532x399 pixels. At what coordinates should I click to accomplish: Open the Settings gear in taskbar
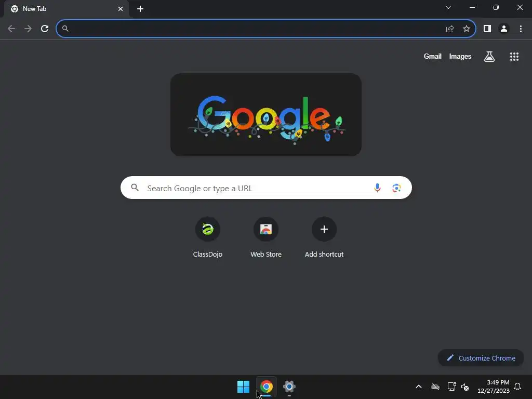pyautogui.click(x=289, y=387)
